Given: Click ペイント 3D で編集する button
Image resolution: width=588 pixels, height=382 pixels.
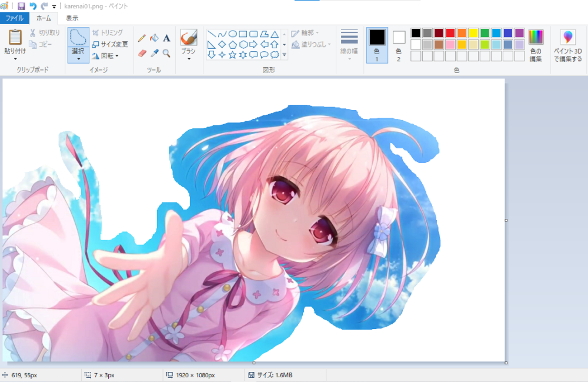Looking at the screenshot, I should (568, 45).
